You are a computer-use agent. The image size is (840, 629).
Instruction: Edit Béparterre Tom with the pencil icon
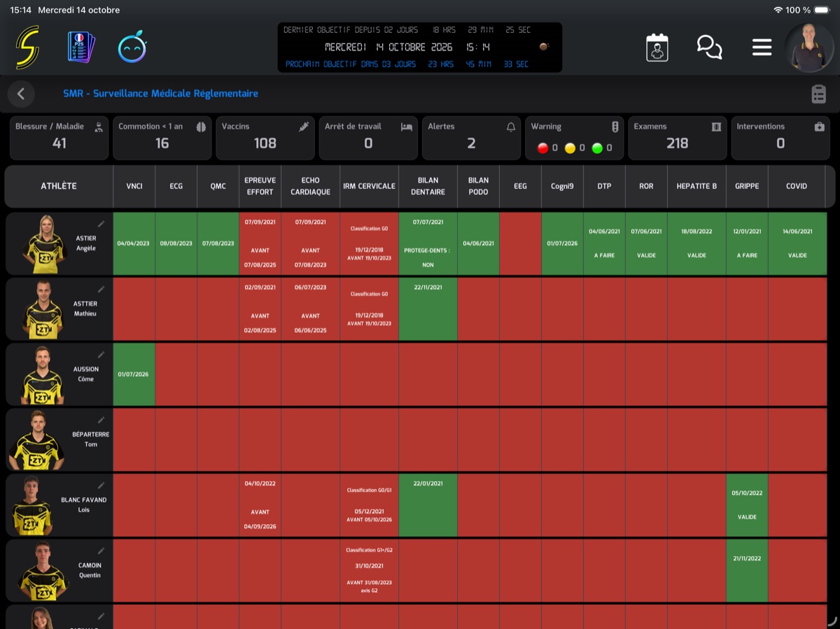click(101, 420)
